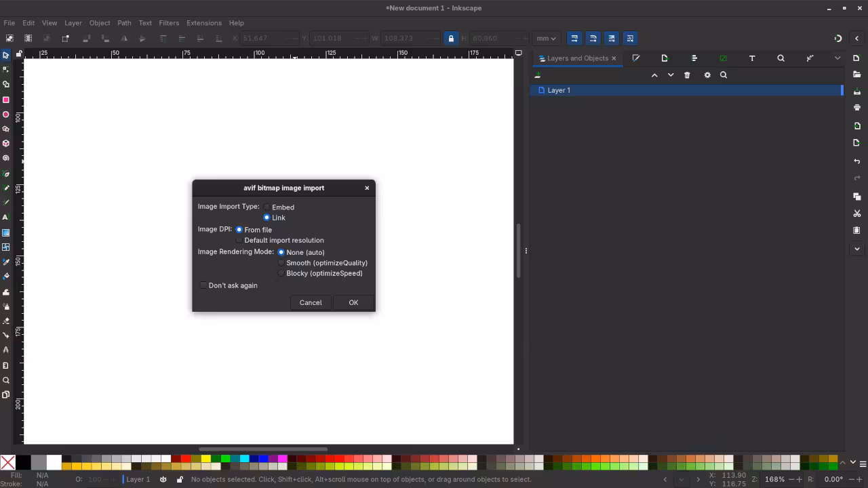Image resolution: width=868 pixels, height=488 pixels.
Task: Confirm the avif import with OK
Action: point(353,302)
